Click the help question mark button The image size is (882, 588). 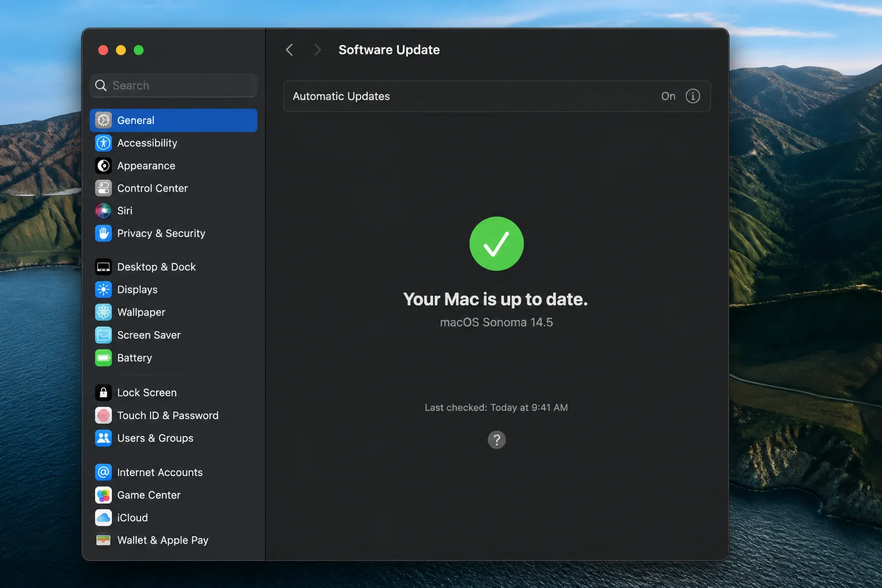pyautogui.click(x=497, y=440)
